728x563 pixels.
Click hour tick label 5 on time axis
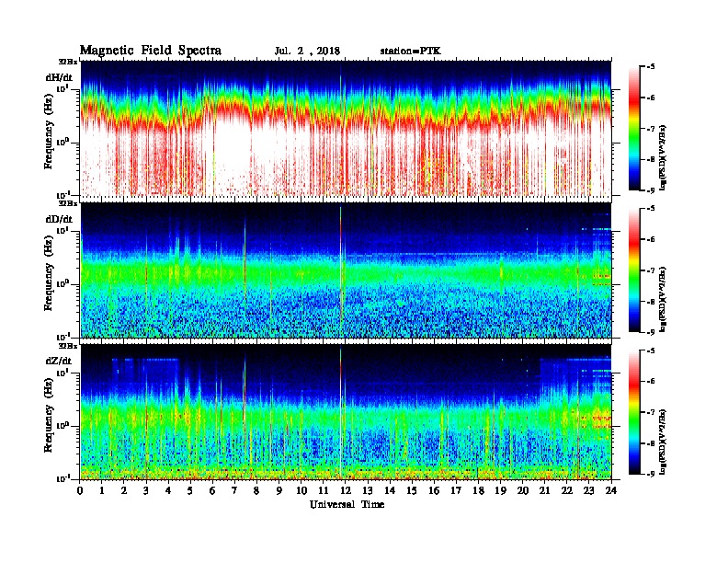(191, 490)
